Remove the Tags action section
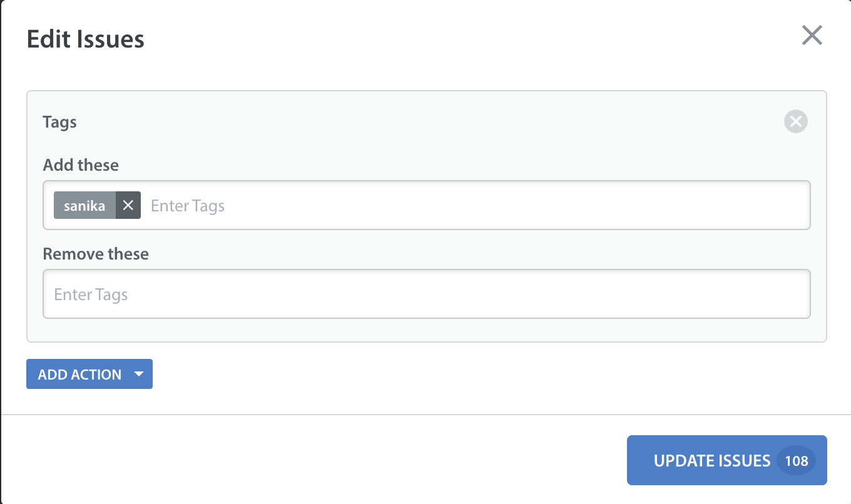The image size is (851, 504). coord(796,121)
